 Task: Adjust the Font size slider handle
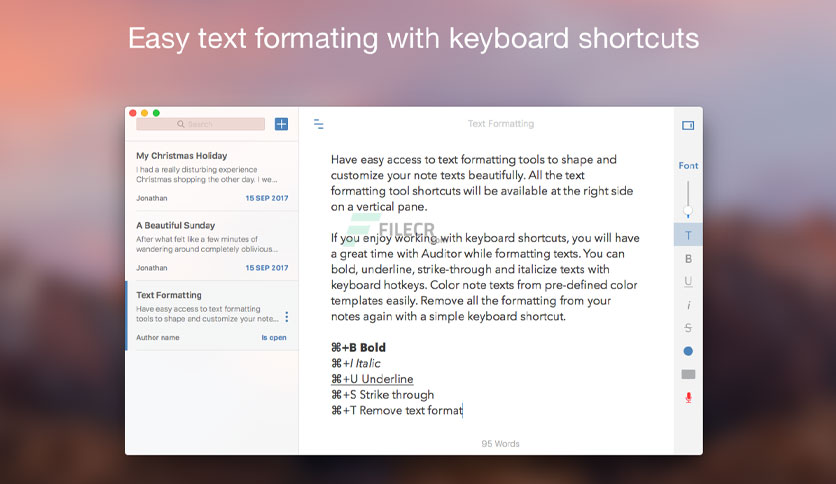(x=688, y=212)
